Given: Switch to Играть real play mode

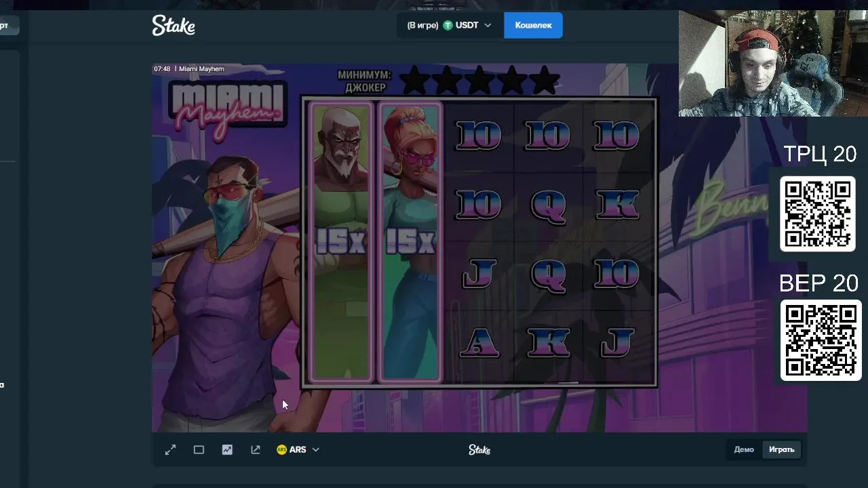Looking at the screenshot, I should coord(781,449).
